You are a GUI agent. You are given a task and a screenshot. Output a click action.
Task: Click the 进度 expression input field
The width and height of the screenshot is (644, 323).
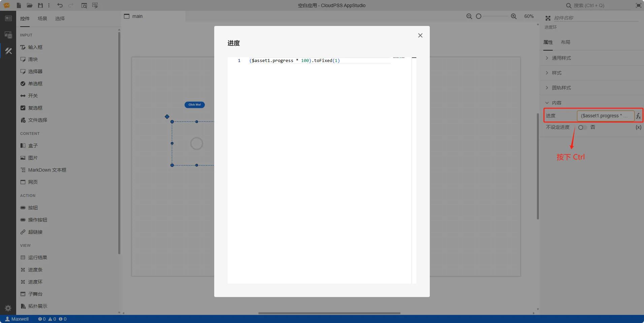(605, 116)
